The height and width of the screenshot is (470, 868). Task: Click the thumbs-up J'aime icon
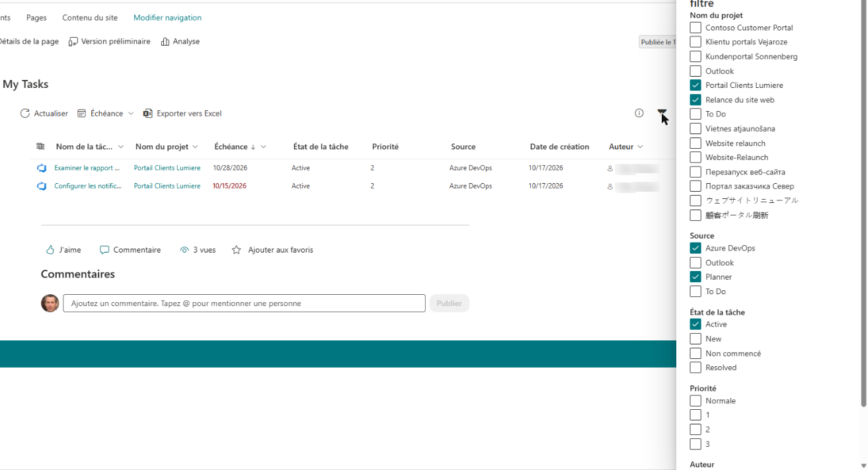click(x=50, y=250)
